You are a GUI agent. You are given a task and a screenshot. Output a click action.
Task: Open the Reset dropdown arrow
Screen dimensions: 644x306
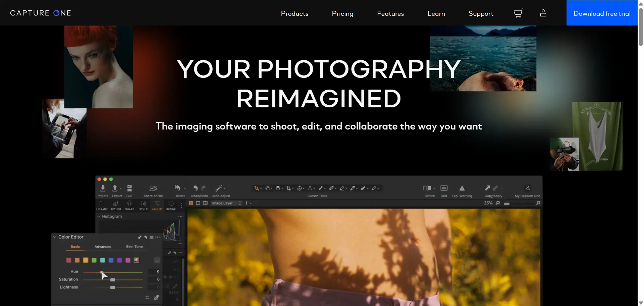pos(185,188)
